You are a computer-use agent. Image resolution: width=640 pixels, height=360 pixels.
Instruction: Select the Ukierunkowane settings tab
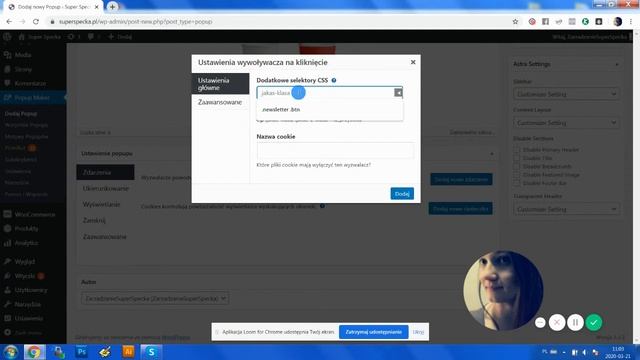pos(105,189)
